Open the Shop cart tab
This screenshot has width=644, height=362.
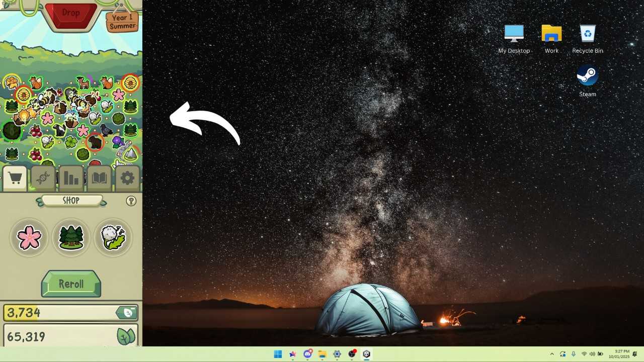click(15, 178)
